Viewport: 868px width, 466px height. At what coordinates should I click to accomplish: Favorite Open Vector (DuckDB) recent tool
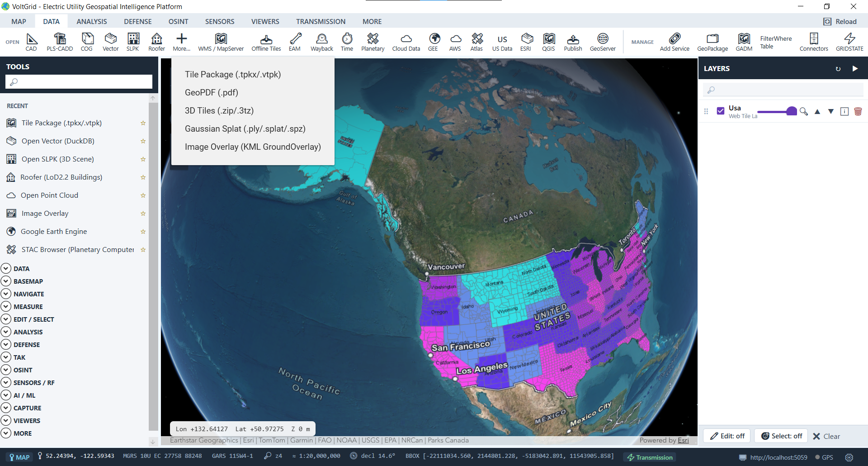coord(143,141)
